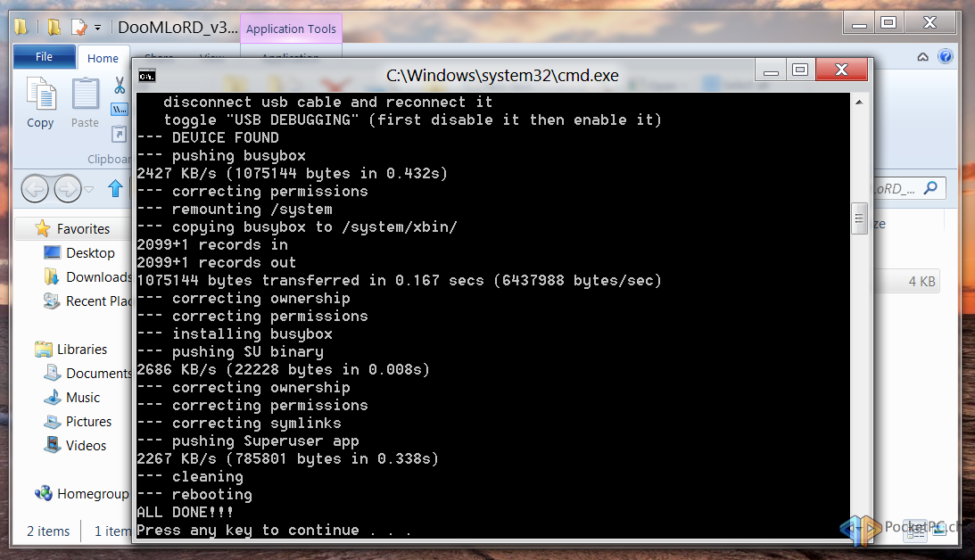
Task: Select Music under Libraries
Action: point(83,398)
